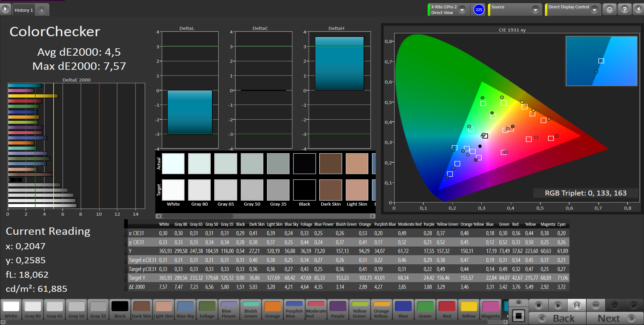Click the continuous read infinity icon
The height and width of the screenshot is (325, 644).
596,305
